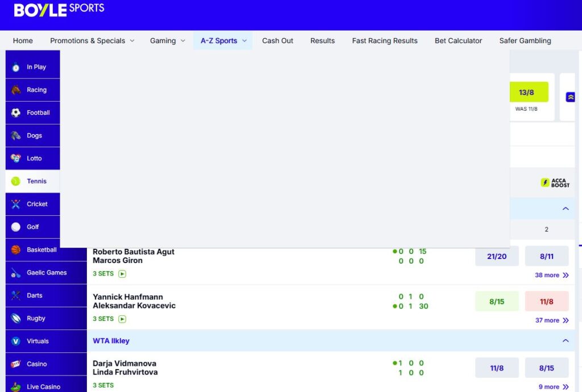Open the In Play stopwatch icon
The height and width of the screenshot is (392, 582).
pyautogui.click(x=15, y=67)
